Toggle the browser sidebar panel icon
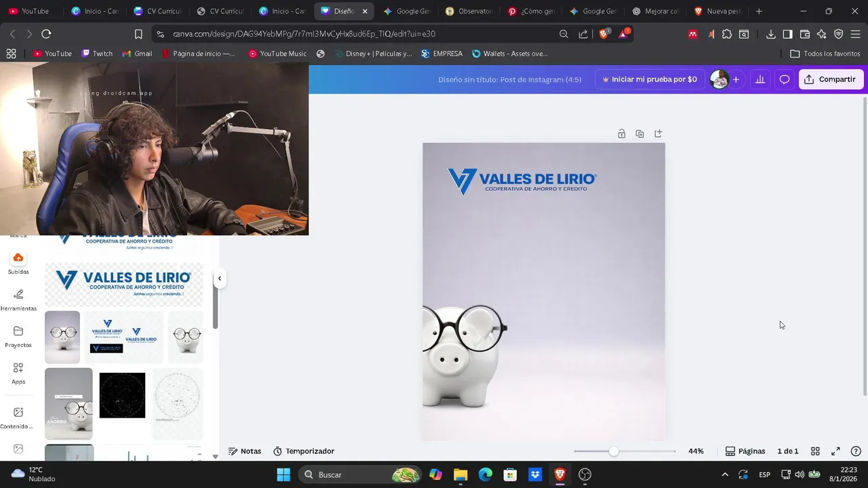Viewport: 868px width, 488px height. coord(787,34)
